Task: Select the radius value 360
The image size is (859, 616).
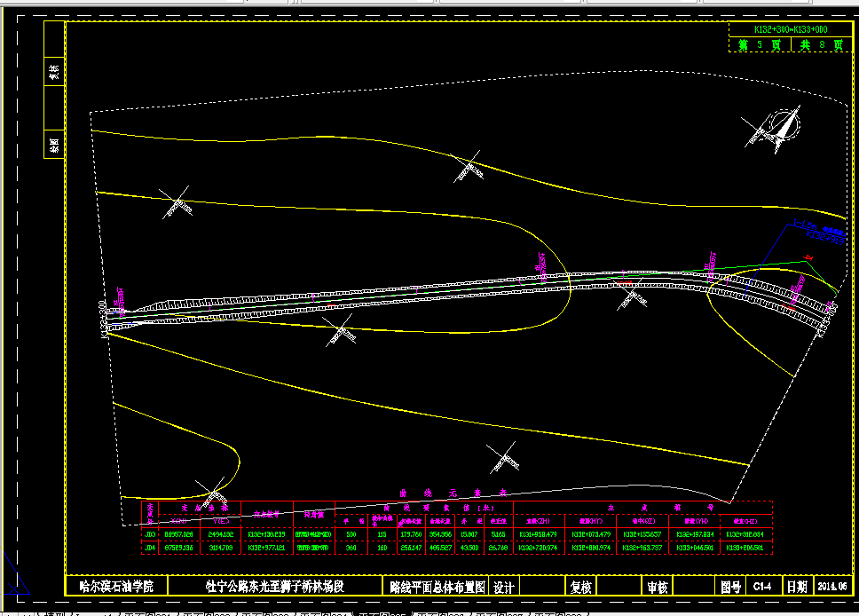Action: (x=351, y=548)
